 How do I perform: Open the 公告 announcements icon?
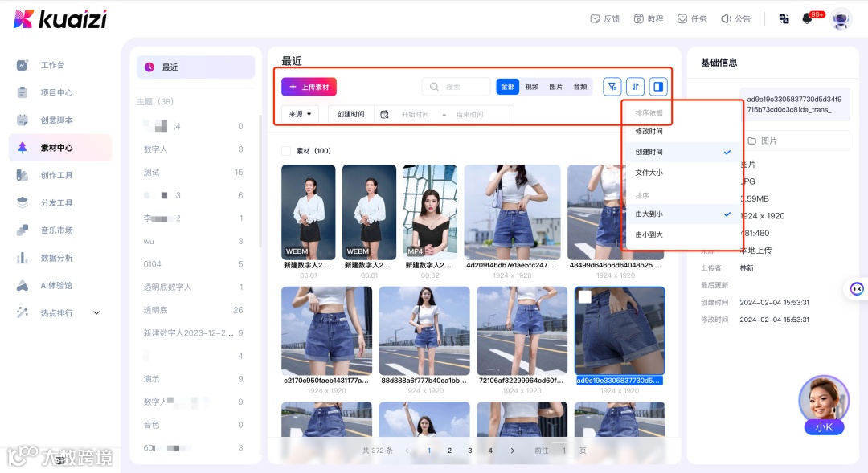pos(736,18)
